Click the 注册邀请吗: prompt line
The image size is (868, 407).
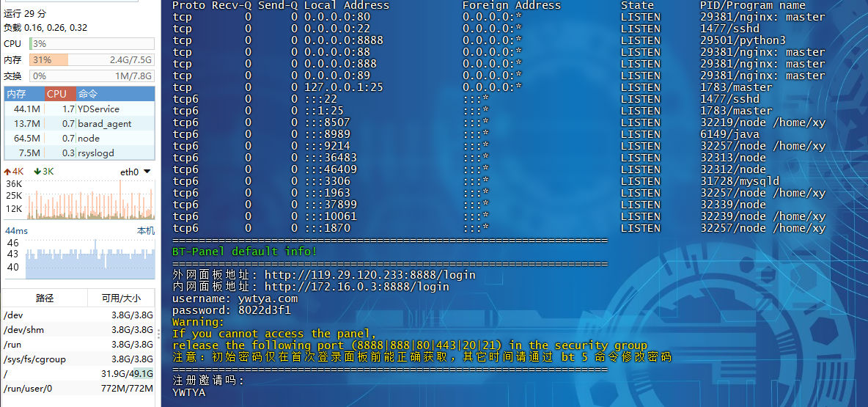pos(208,381)
